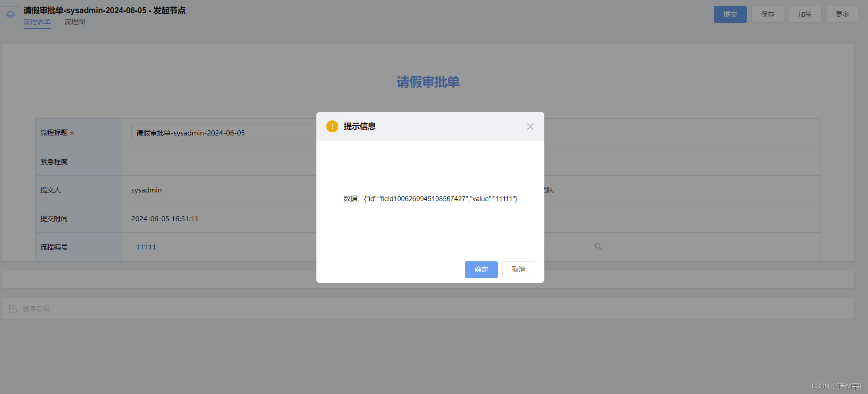Image resolution: width=868 pixels, height=394 pixels.
Task: Click the 流程编号 label
Action: pyautogui.click(x=54, y=247)
